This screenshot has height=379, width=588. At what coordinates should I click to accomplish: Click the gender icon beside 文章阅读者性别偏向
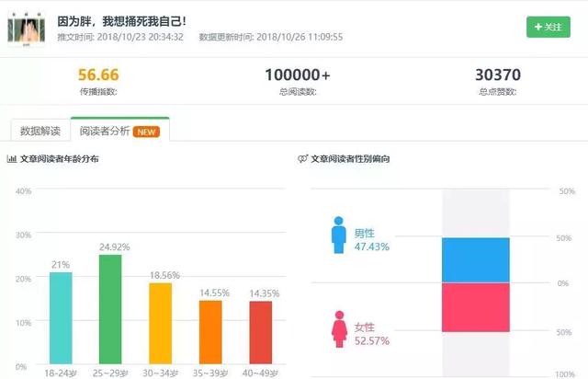pyautogui.click(x=303, y=159)
